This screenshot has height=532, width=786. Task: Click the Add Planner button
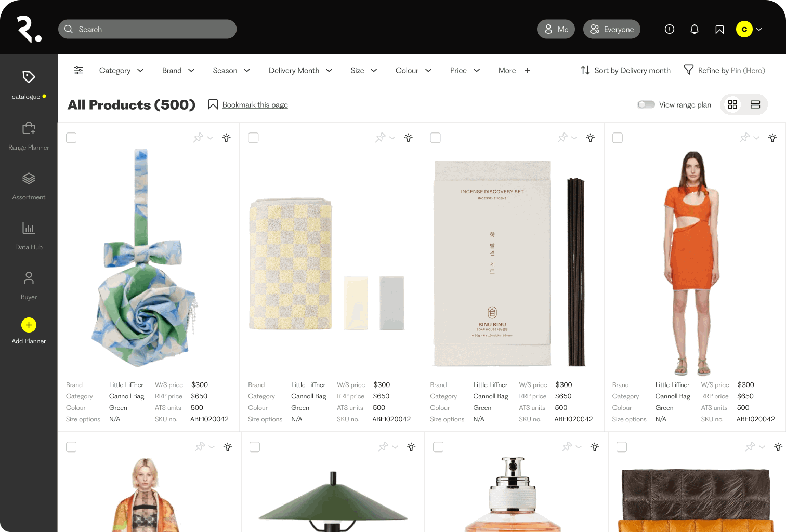(x=29, y=331)
